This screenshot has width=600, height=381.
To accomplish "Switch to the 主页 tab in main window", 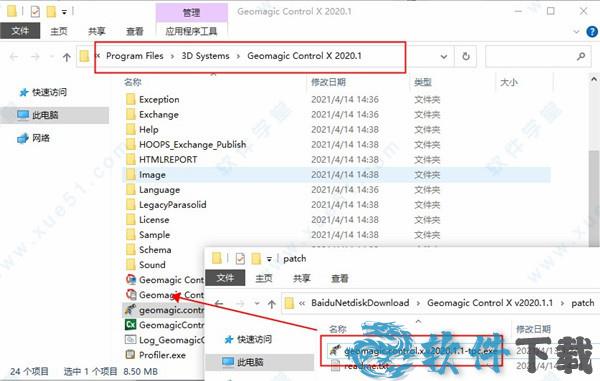I will 59,31.
